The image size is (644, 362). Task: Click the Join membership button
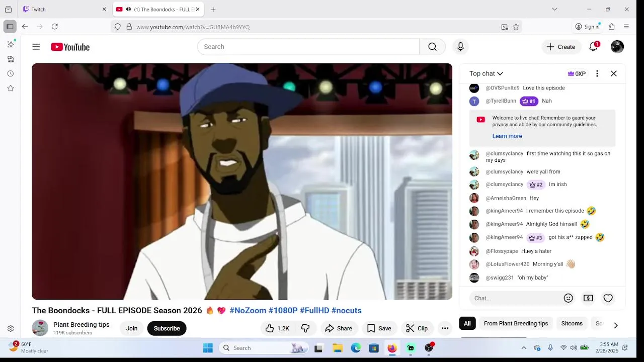pyautogui.click(x=132, y=328)
